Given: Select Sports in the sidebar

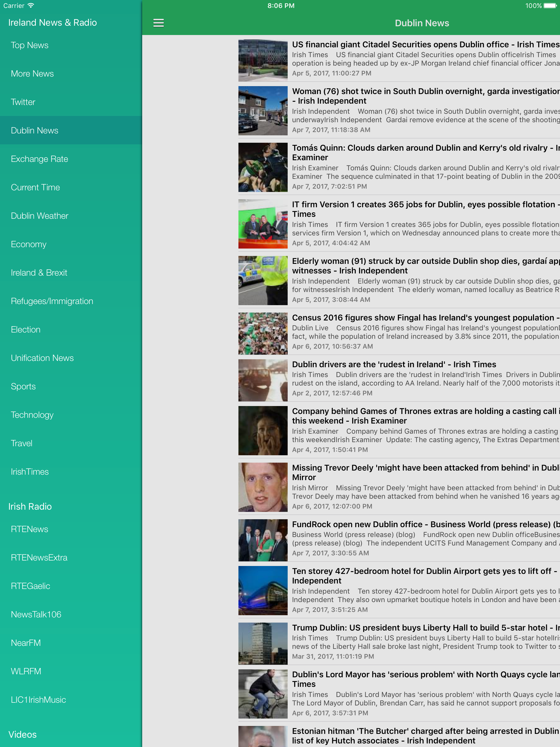Looking at the screenshot, I should click(71, 386).
